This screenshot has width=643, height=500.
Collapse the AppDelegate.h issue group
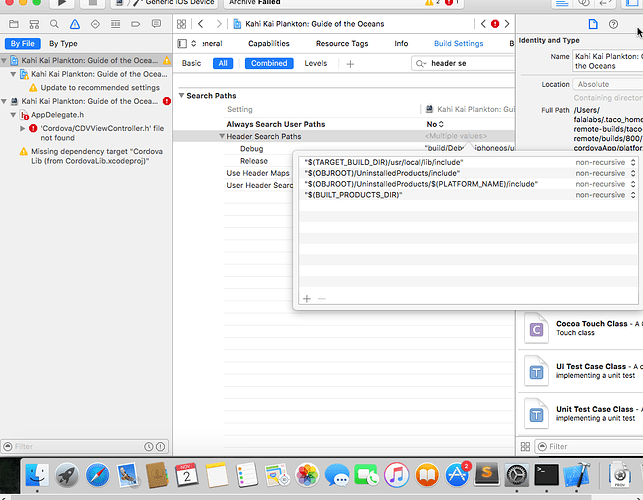[13, 115]
